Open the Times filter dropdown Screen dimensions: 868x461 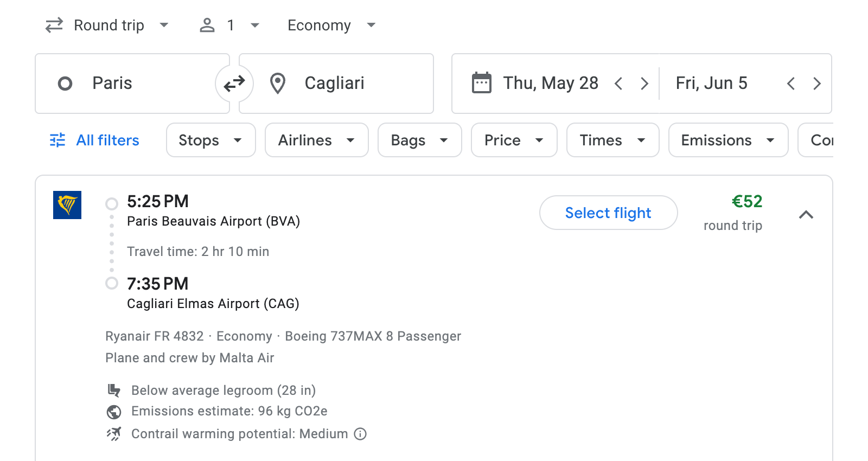(612, 140)
